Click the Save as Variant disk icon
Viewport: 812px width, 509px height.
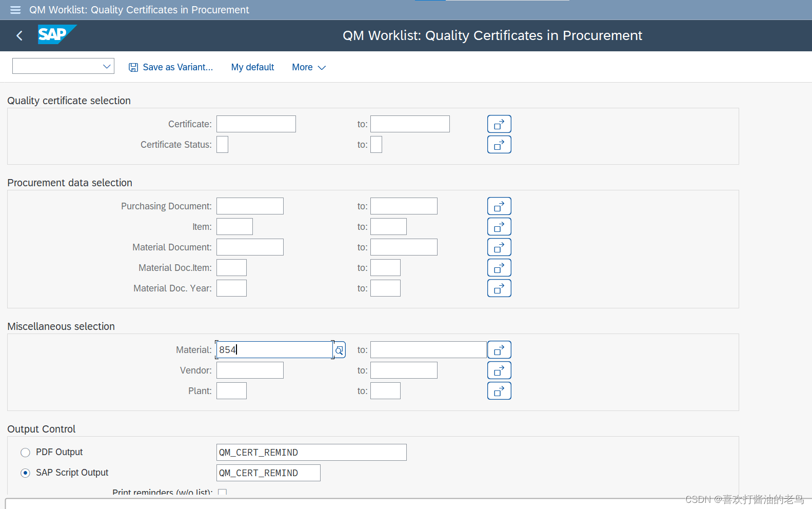(x=133, y=67)
